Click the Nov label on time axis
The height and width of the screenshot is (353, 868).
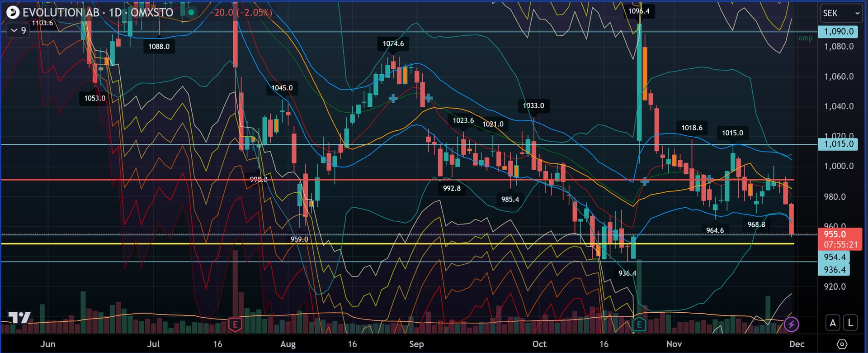click(674, 344)
